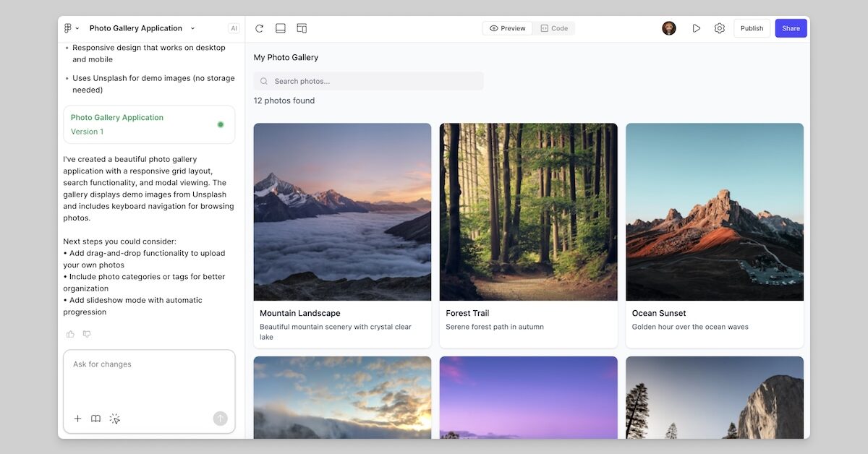Publish the application
The width and height of the screenshot is (868, 454).
point(752,27)
